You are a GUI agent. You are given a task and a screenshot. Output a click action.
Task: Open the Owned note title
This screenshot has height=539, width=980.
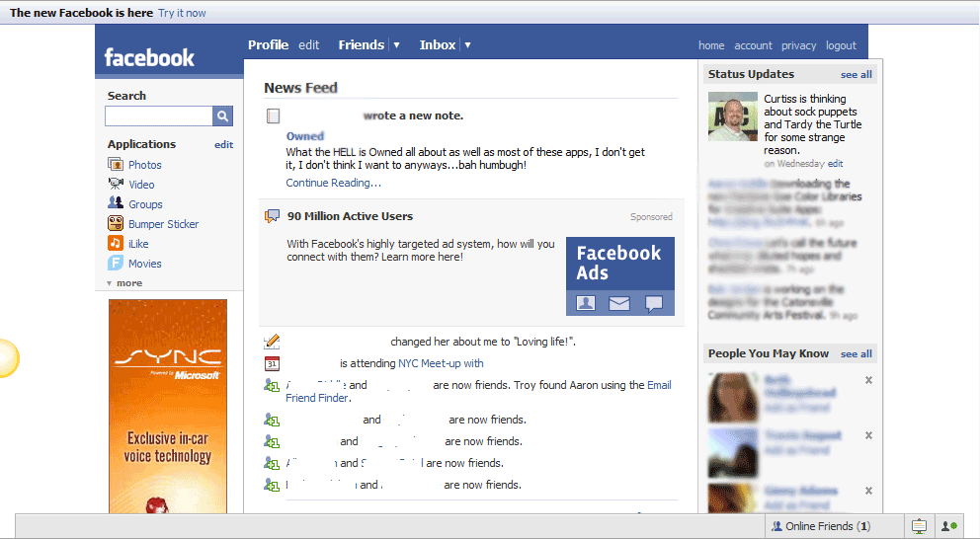(305, 136)
